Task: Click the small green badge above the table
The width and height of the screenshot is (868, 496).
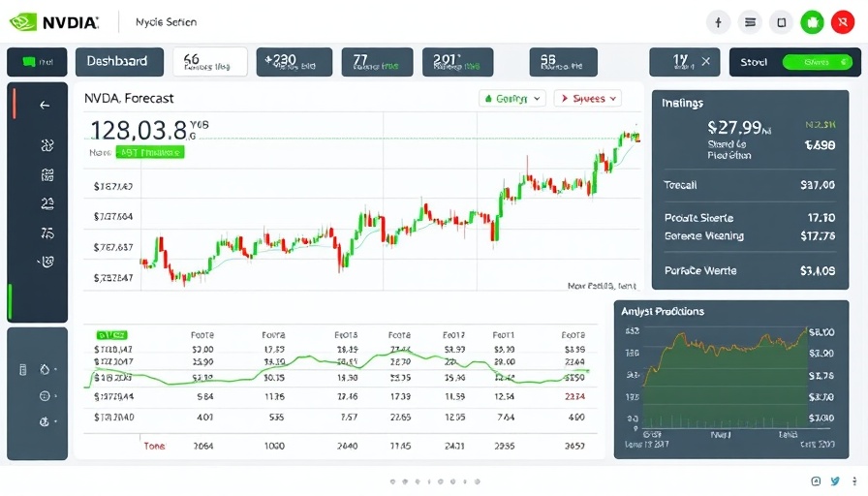Action: (x=111, y=335)
